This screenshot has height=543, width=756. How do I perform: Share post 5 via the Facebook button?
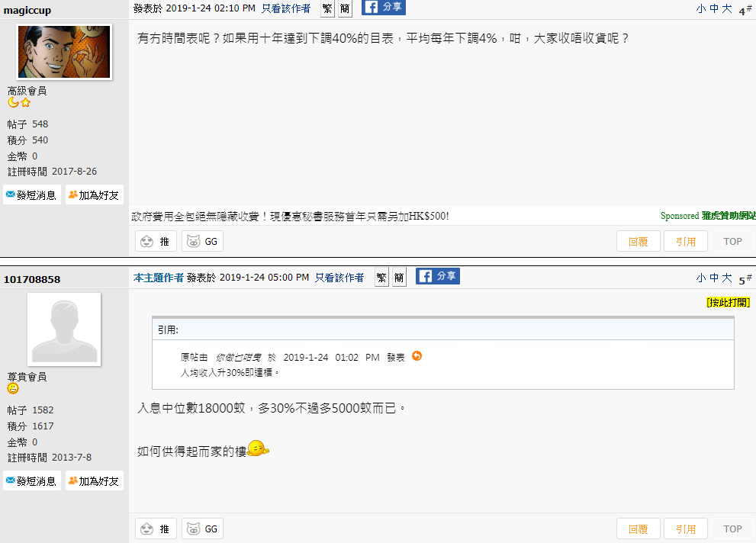[x=438, y=276]
